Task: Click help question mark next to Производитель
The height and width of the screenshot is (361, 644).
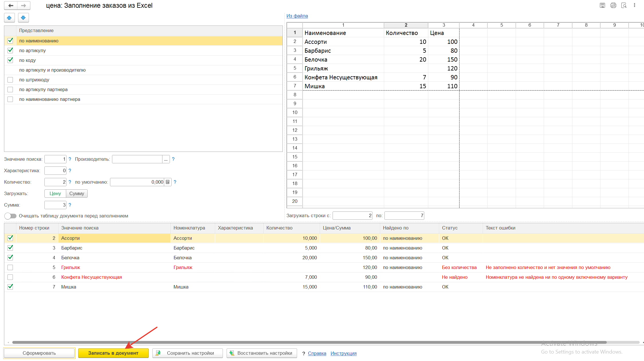Action: (173, 159)
